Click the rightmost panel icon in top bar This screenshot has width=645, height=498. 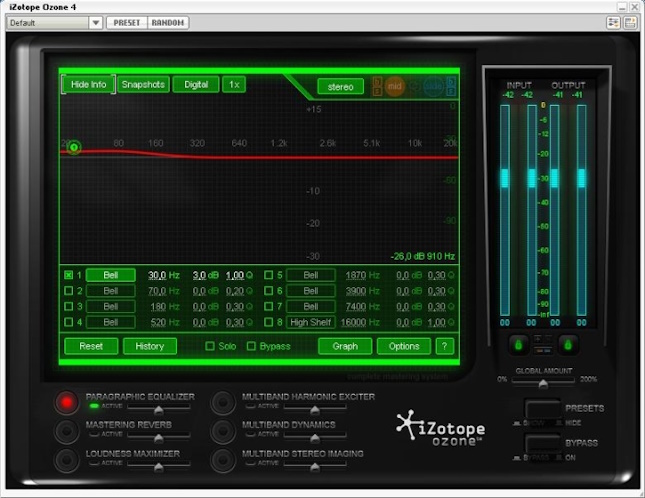tap(630, 23)
